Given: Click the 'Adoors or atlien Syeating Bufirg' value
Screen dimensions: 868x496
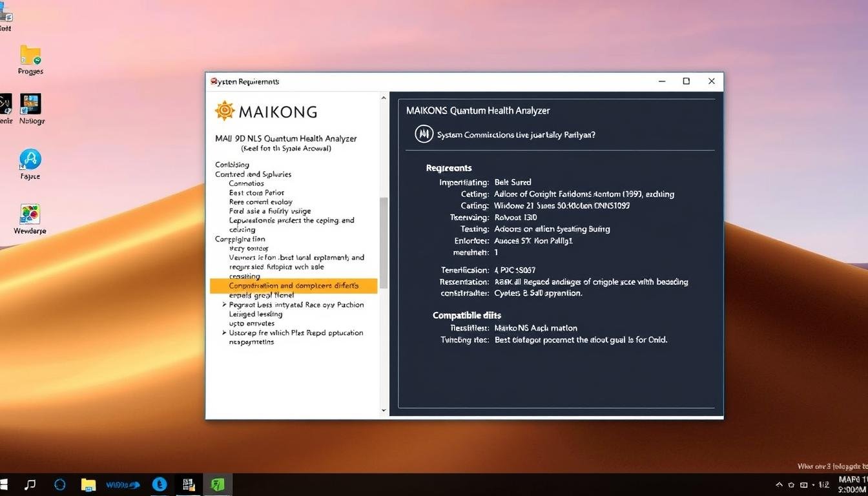Looking at the screenshot, I should [x=552, y=229].
